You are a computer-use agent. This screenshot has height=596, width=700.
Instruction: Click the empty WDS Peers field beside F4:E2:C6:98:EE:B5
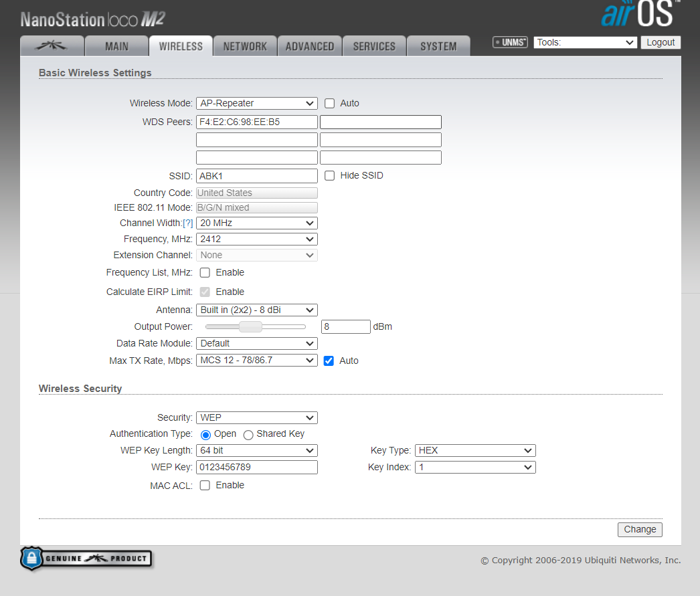381,122
